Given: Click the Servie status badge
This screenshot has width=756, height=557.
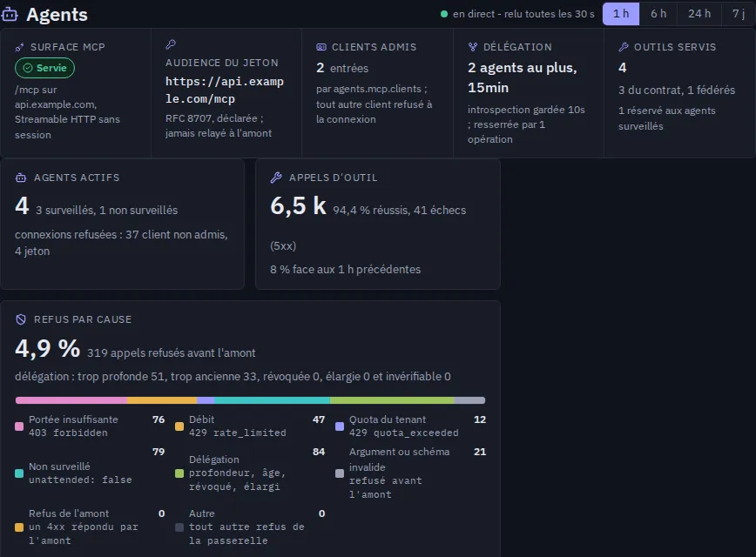Looking at the screenshot, I should pos(44,68).
